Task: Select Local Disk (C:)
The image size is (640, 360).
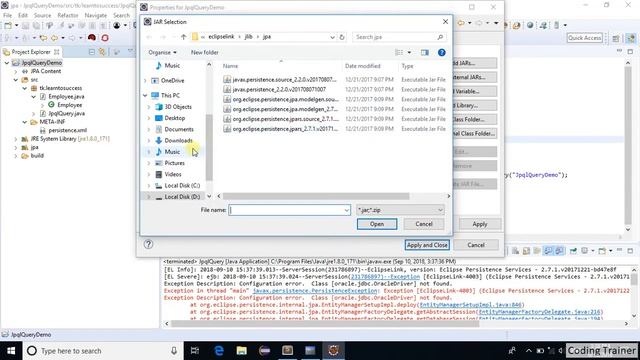Action: (182, 185)
